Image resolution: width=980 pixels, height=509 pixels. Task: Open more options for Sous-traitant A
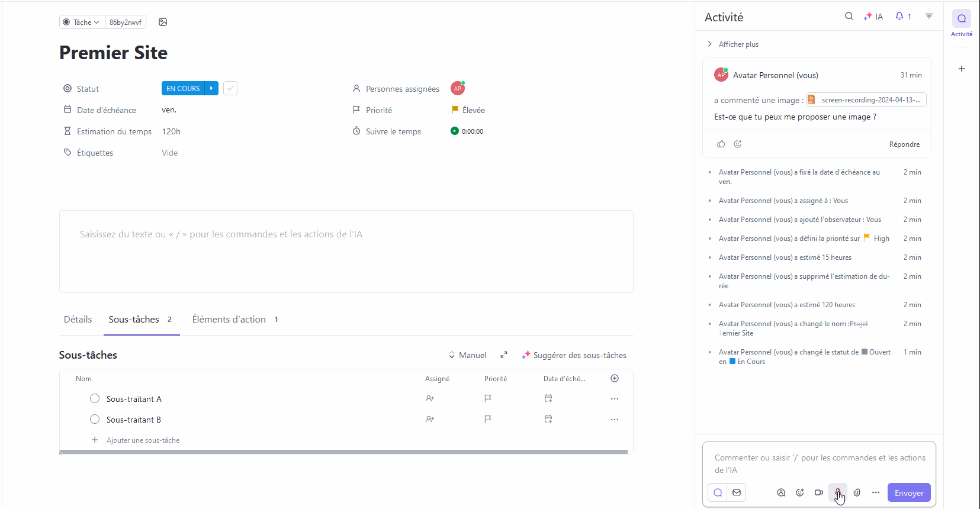pos(615,399)
